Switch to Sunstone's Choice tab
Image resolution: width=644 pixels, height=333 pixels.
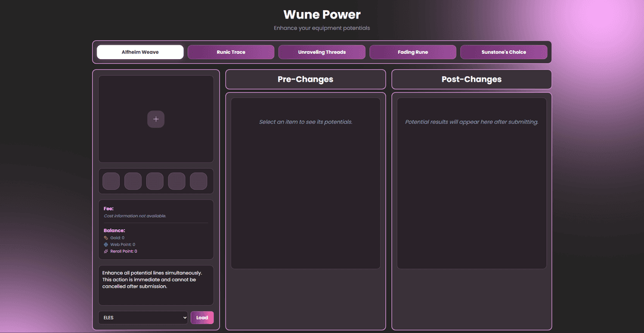click(503, 52)
